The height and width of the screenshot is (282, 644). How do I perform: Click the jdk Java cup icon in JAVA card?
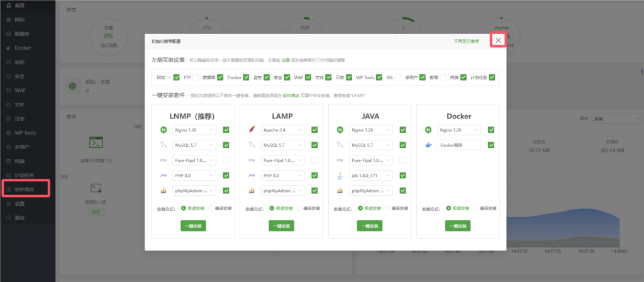pyautogui.click(x=340, y=176)
